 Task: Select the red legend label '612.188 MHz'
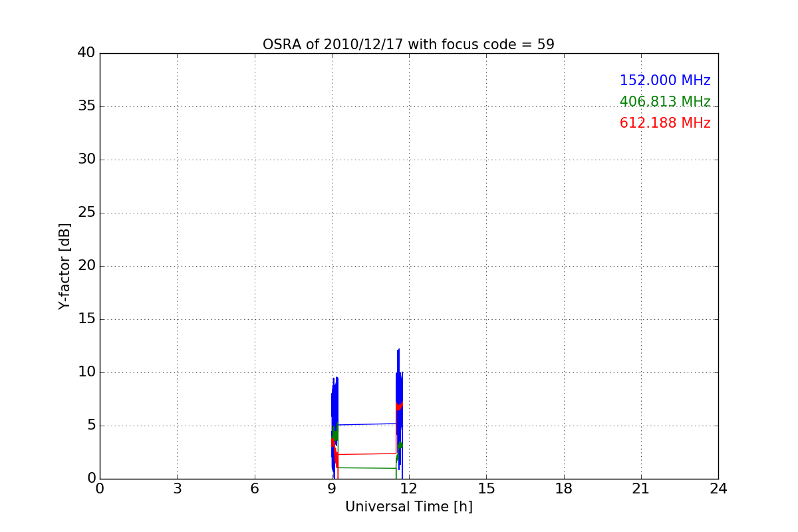tap(665, 123)
